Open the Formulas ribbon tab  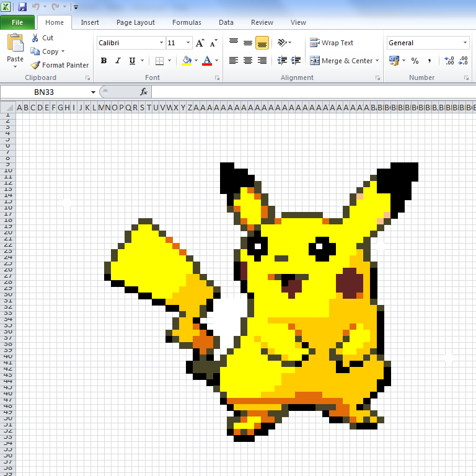tap(187, 22)
